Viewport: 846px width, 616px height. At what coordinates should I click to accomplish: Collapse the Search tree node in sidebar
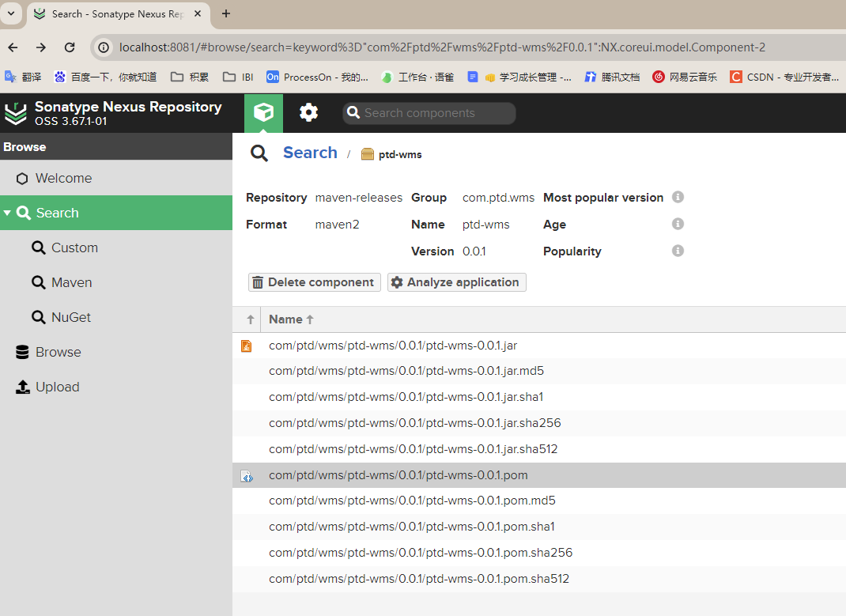(7, 214)
